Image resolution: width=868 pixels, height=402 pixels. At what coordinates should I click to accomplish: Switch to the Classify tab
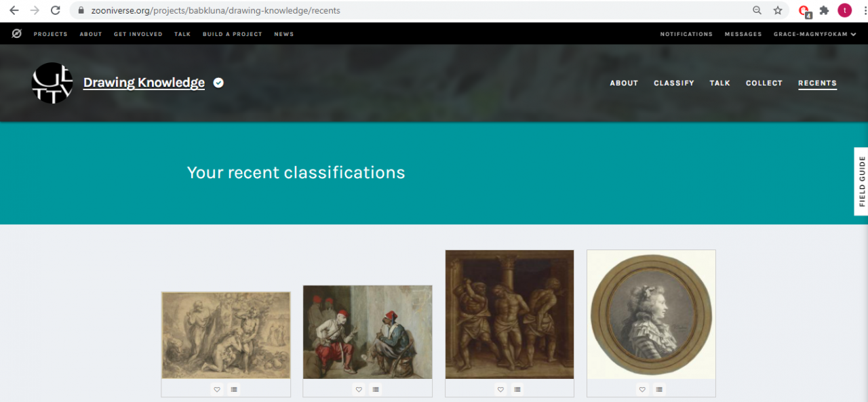(673, 83)
